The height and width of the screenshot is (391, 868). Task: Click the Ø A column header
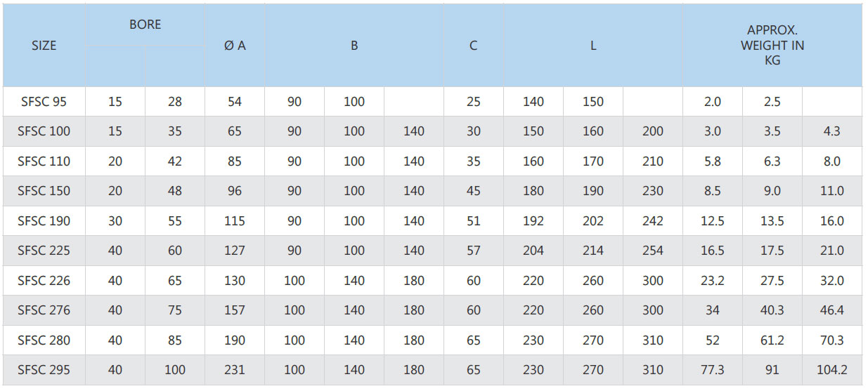click(x=235, y=46)
